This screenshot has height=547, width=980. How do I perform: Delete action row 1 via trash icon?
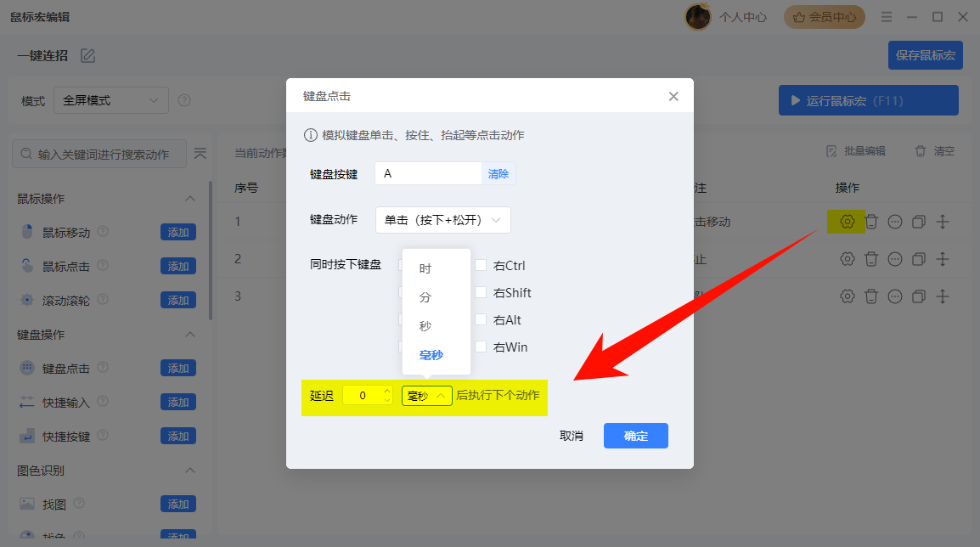pos(870,222)
